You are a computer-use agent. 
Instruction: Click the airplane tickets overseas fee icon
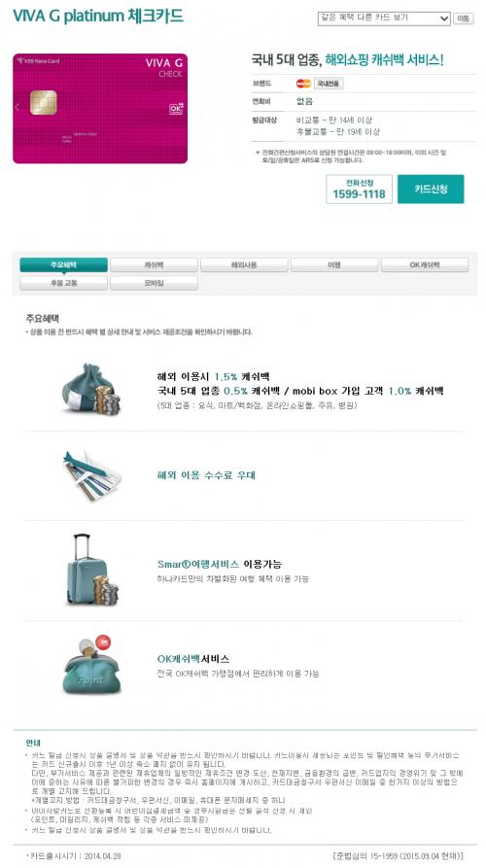(x=92, y=475)
